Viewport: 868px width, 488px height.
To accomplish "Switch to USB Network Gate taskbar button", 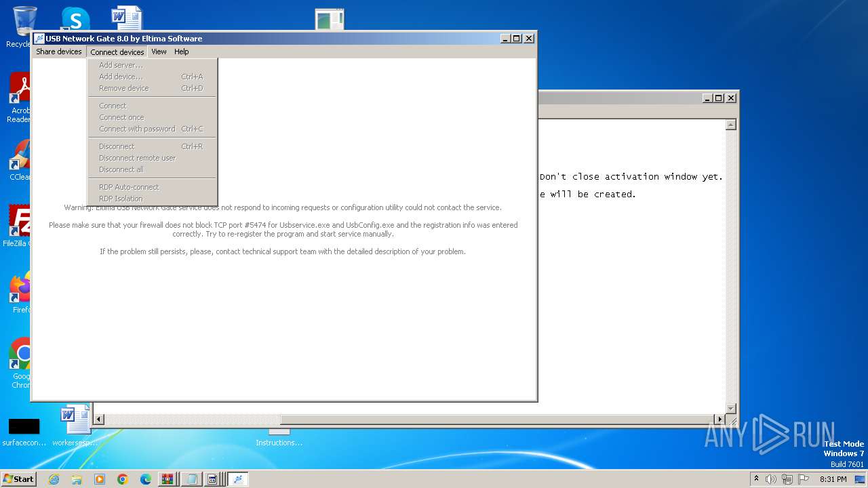I will point(237,479).
